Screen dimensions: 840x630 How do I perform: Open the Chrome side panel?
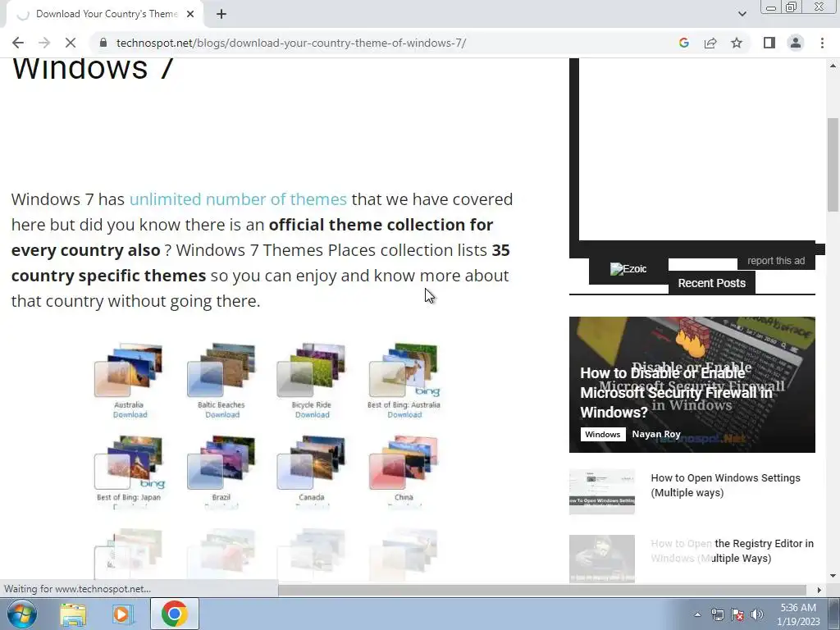coord(769,43)
